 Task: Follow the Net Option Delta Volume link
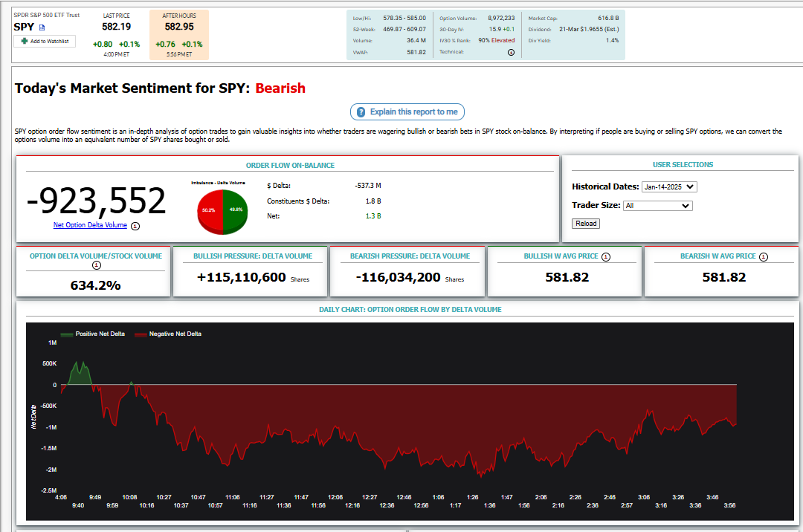coord(90,225)
